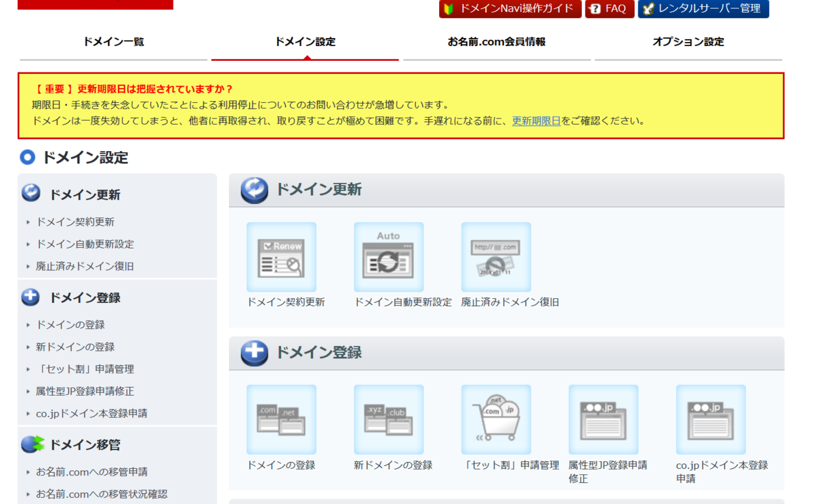The width and height of the screenshot is (813, 504).
Task: Switch to the お名前.com会員情報 tab
Action: tap(497, 42)
